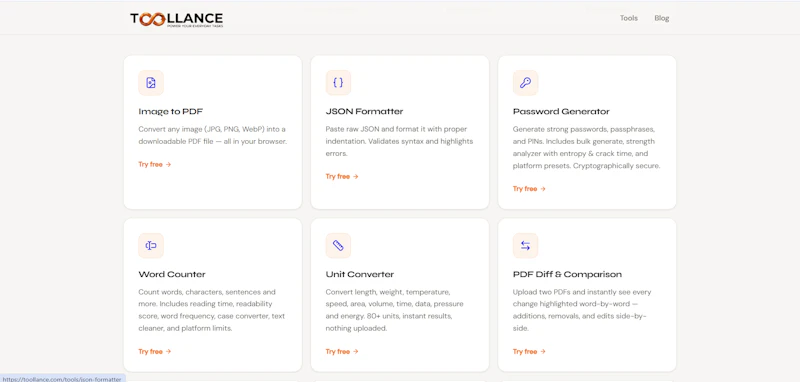
Task: Click the 'Convert any image (JPG, PNG, WebP)' description
Action: [x=213, y=135]
